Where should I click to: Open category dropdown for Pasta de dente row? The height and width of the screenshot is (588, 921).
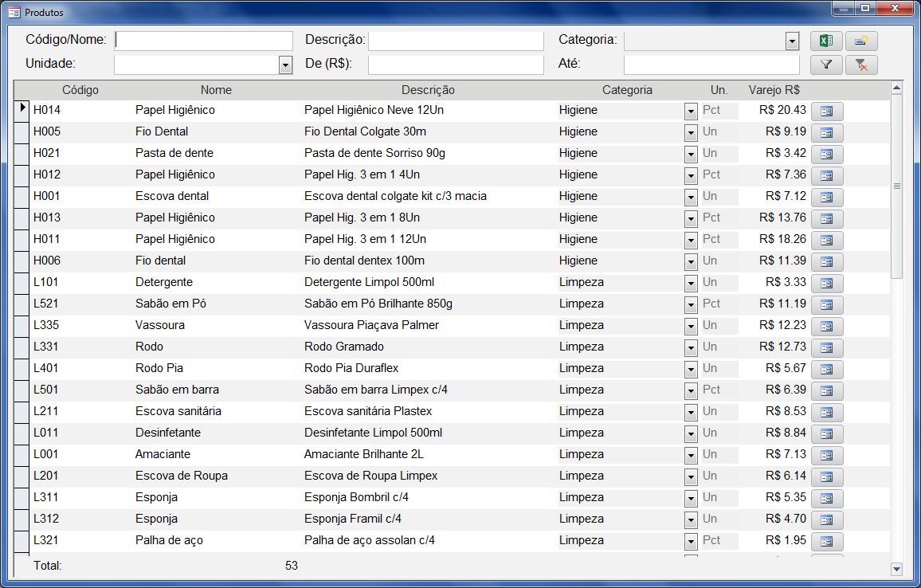pos(691,154)
